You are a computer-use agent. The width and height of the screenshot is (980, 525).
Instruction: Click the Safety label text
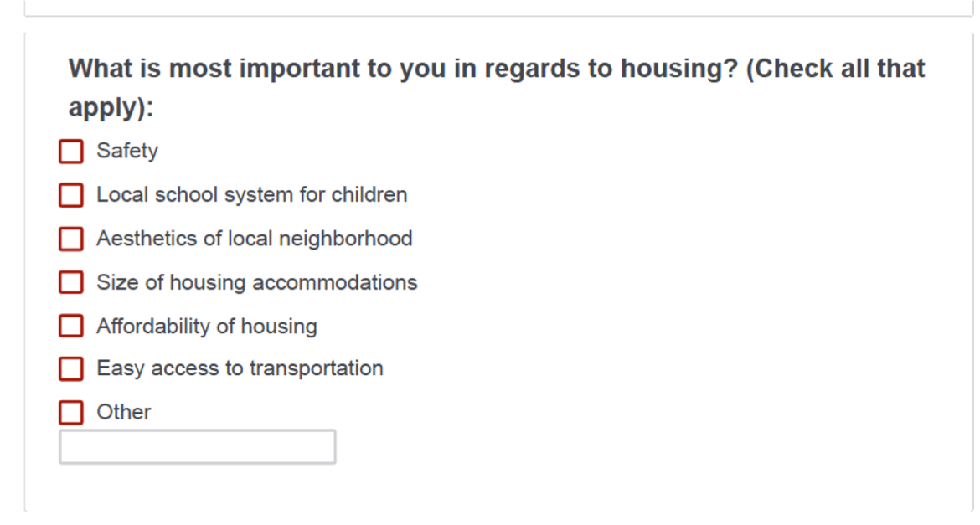(127, 151)
